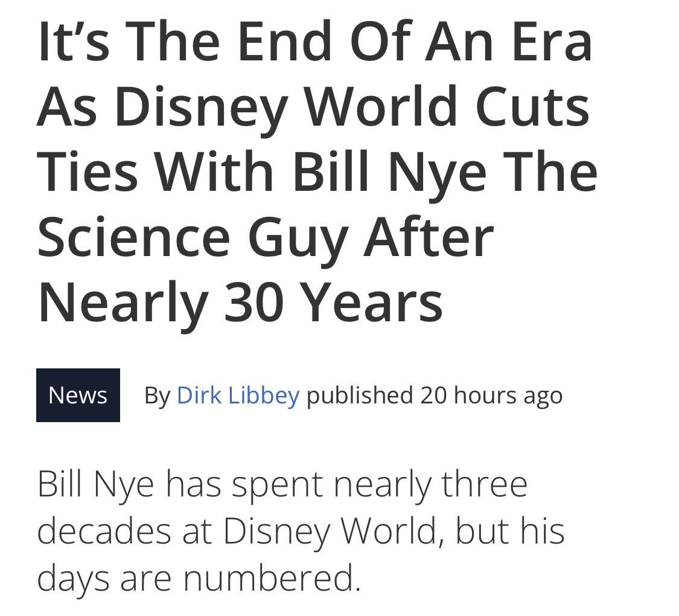Click the headline line "Ties With Bill Nye The"
This screenshot has height=616, width=679.
[317, 172]
